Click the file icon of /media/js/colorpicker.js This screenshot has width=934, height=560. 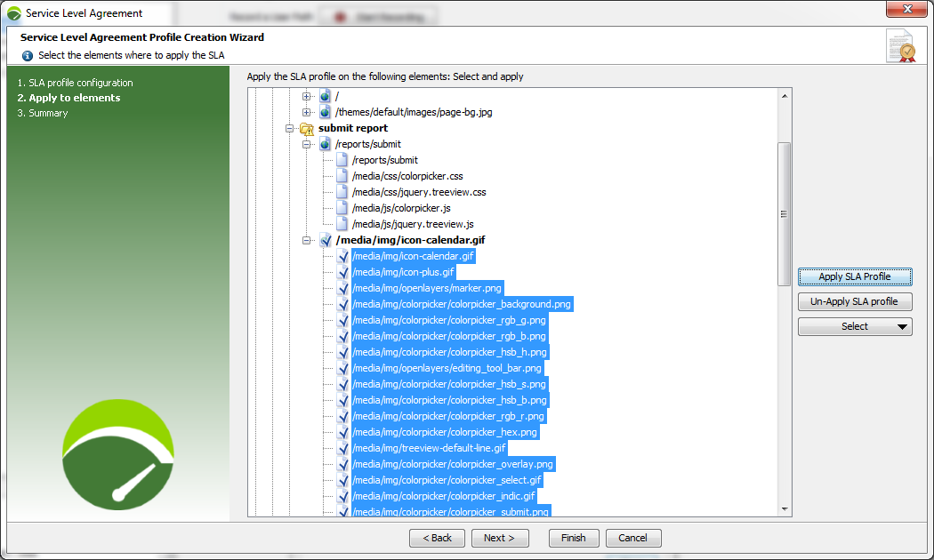(342, 208)
